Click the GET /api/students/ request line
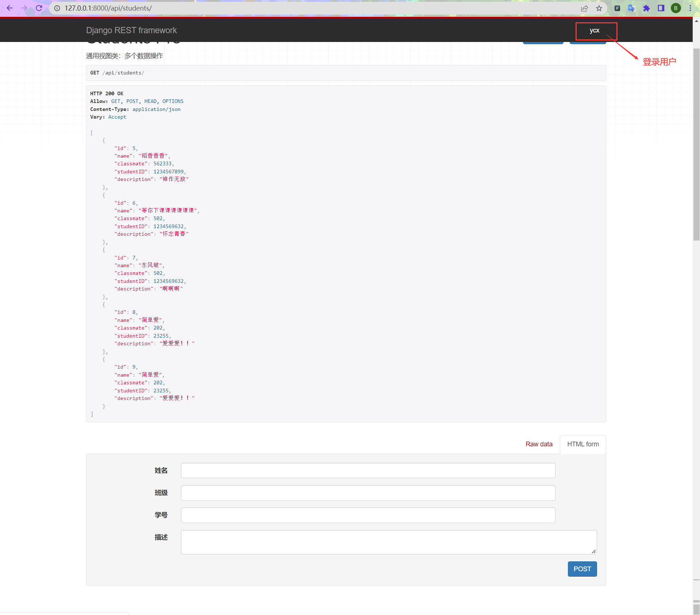This screenshot has height=615, width=700. click(117, 73)
